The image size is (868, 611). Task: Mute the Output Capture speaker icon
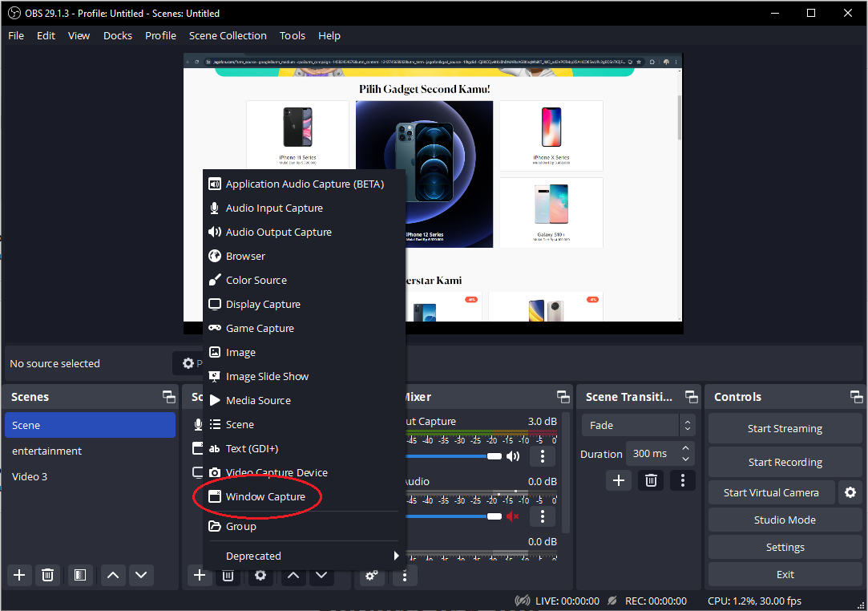click(x=513, y=456)
